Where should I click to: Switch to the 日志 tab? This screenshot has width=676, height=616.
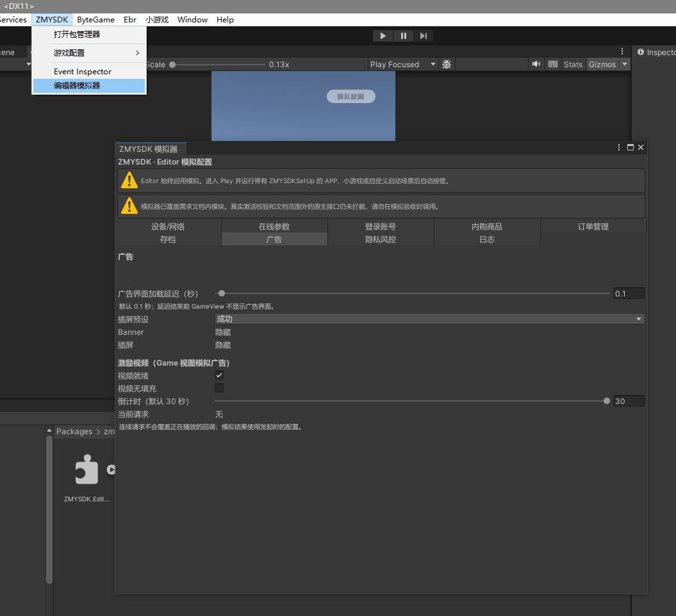487,239
